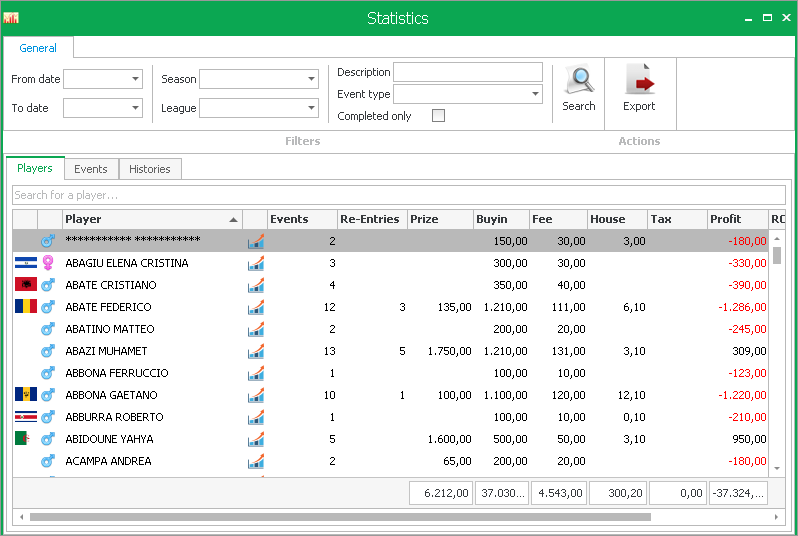798x536 pixels.
Task: Click the flag icon beside ABATE CRISTIANO
Action: 25,285
